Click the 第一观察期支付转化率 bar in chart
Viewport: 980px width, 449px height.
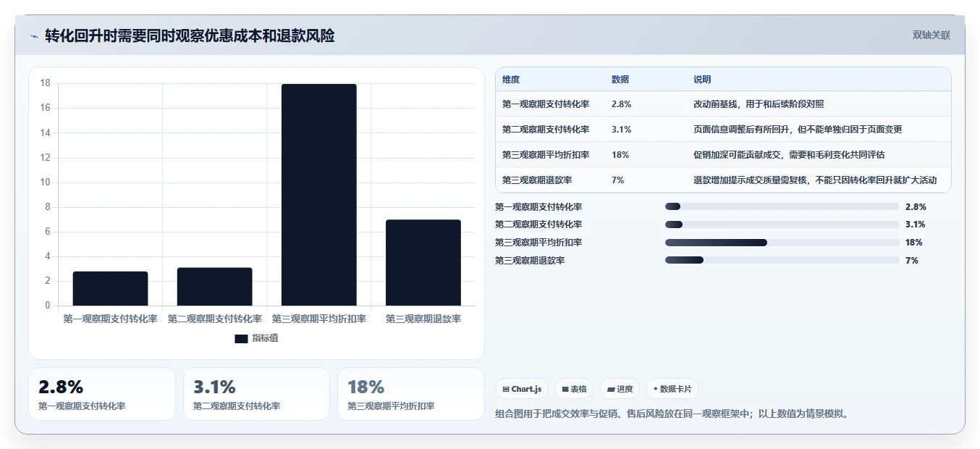coord(110,288)
